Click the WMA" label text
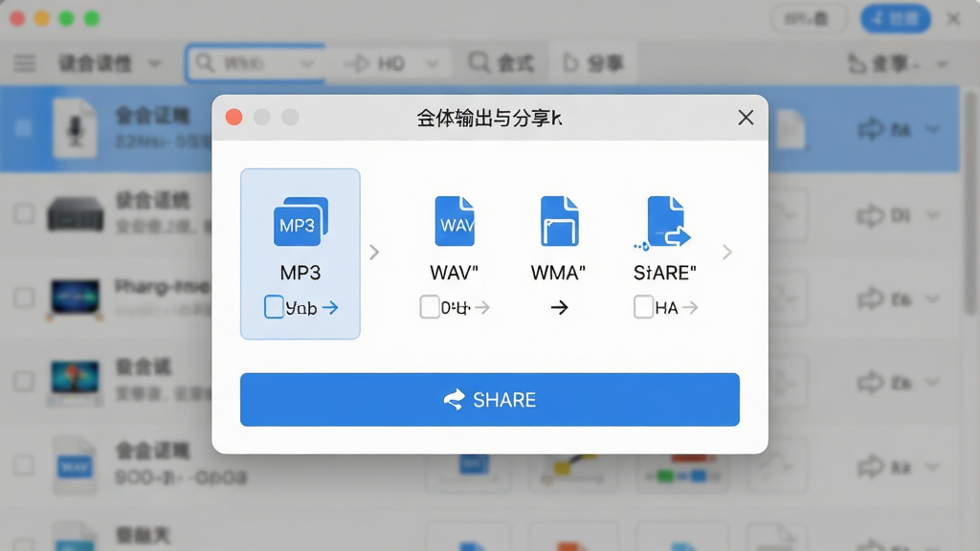980x551 pixels. (558, 273)
